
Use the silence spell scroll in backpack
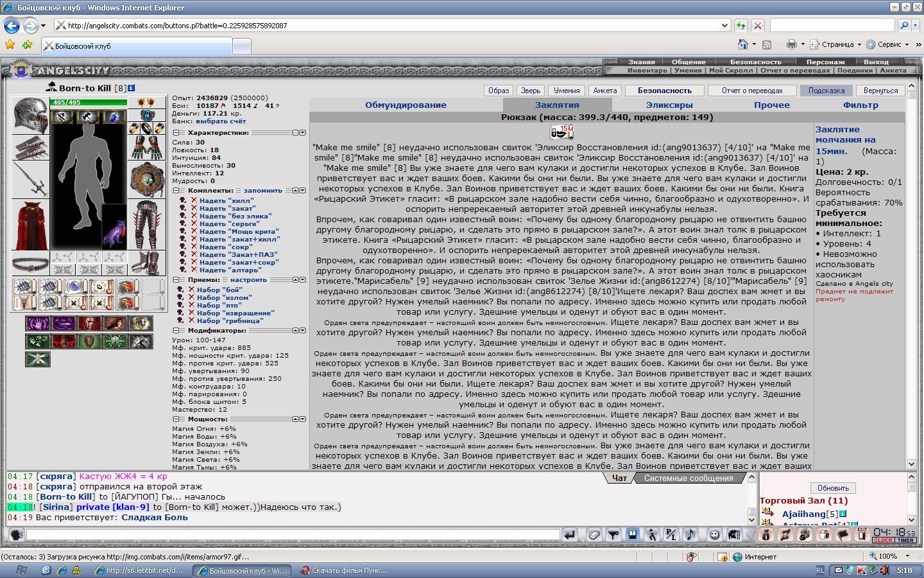(562, 132)
